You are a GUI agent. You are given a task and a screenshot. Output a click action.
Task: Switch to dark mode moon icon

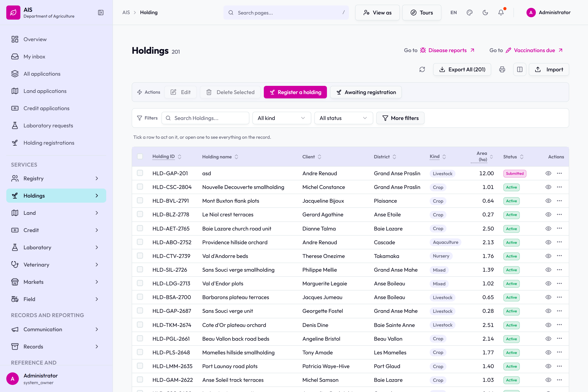(x=485, y=13)
